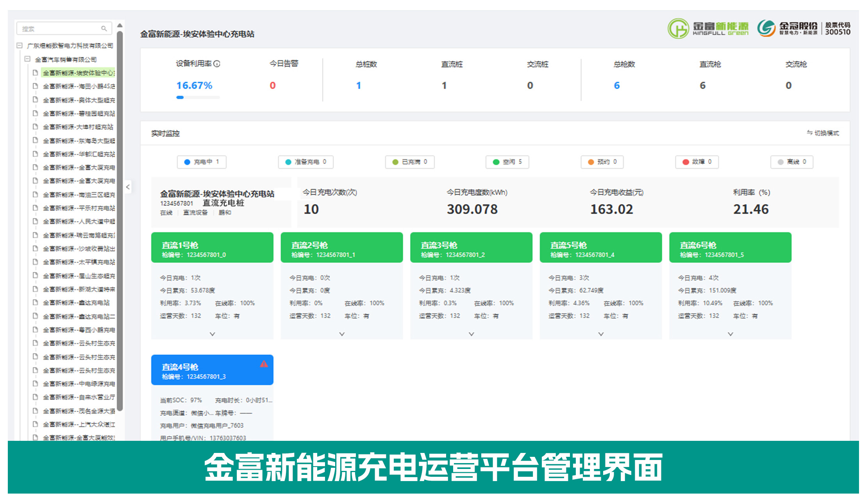Open 直流3号枪 green card header
This screenshot has width=868, height=501.
click(472, 247)
